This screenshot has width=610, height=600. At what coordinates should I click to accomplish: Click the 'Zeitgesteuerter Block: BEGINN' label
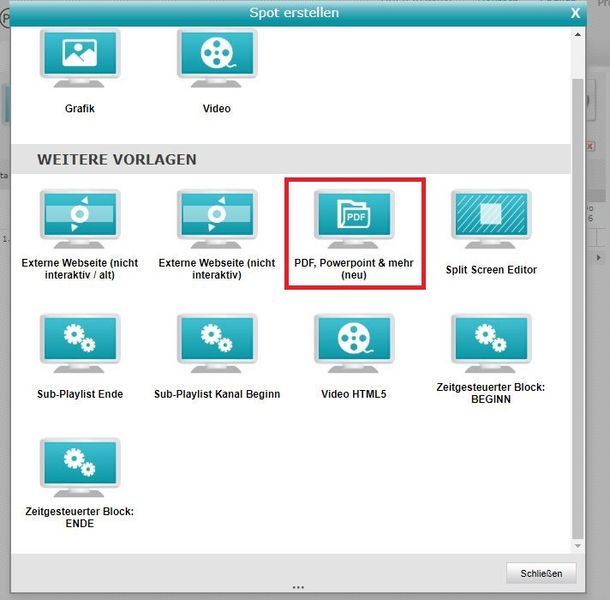491,393
